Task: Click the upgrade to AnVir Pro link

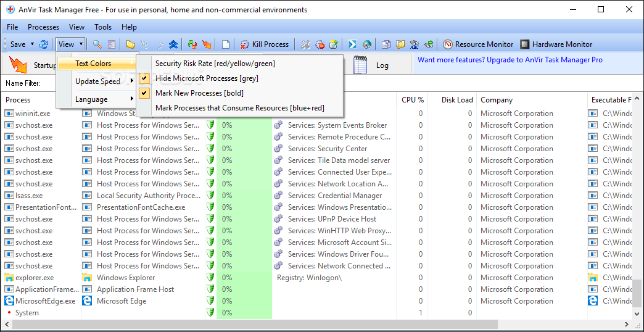Action: coord(510,60)
